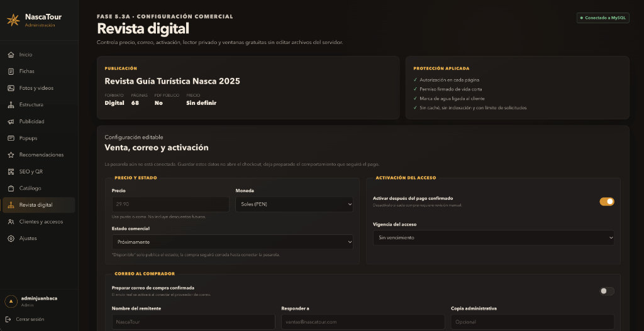Click the Recomendaciones star icon
The image size is (644, 331).
coord(11,155)
